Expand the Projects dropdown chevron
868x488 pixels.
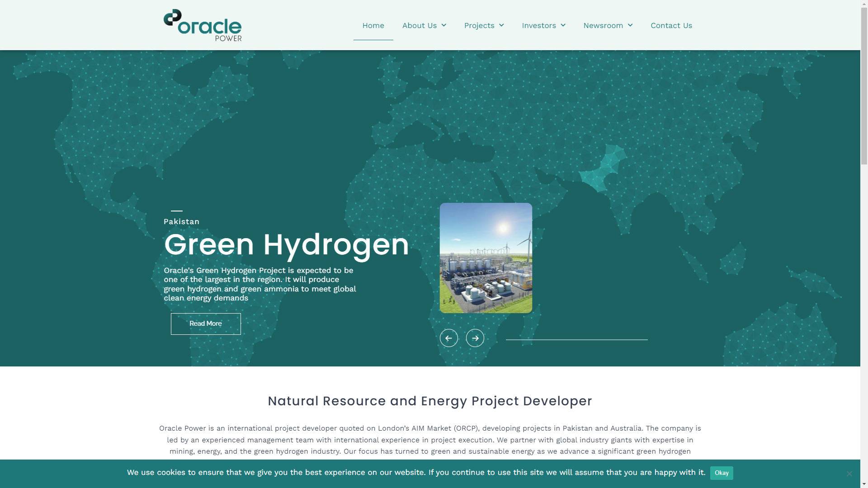coord(501,25)
